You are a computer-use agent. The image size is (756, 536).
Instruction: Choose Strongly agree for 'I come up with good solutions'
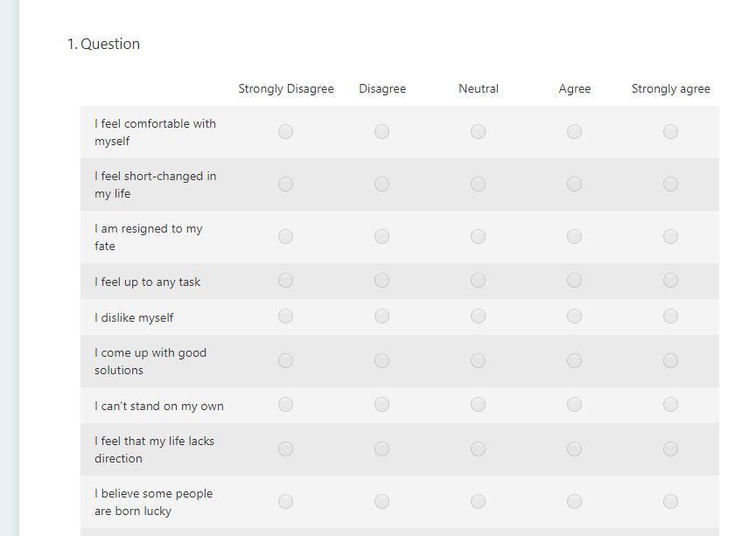point(670,360)
